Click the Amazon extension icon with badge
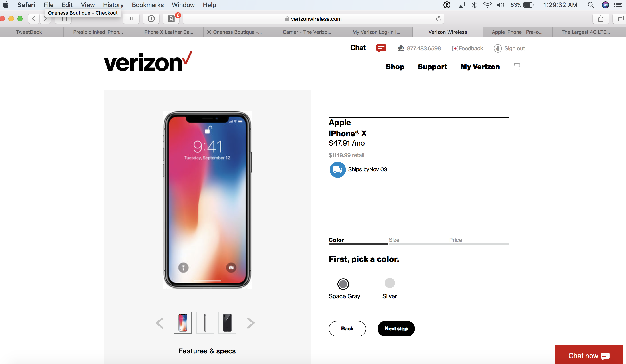Image resolution: width=626 pixels, height=364 pixels. [x=171, y=19]
